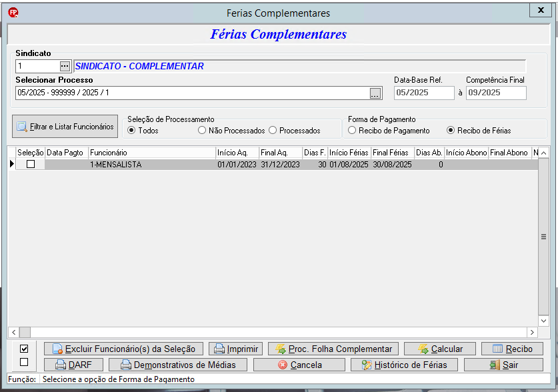Image resolution: width=558 pixels, height=392 pixels.
Task: Click the Início Férias column header
Action: coord(349,153)
